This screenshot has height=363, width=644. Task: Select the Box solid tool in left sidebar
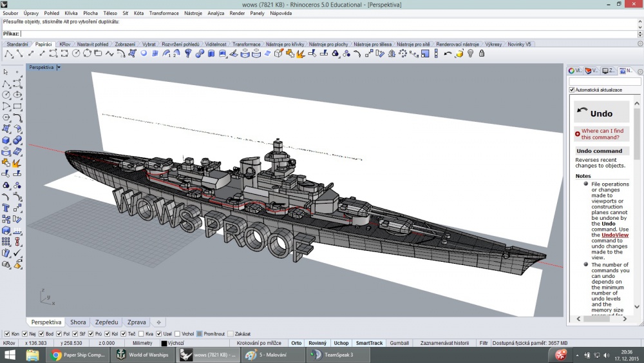(6, 140)
